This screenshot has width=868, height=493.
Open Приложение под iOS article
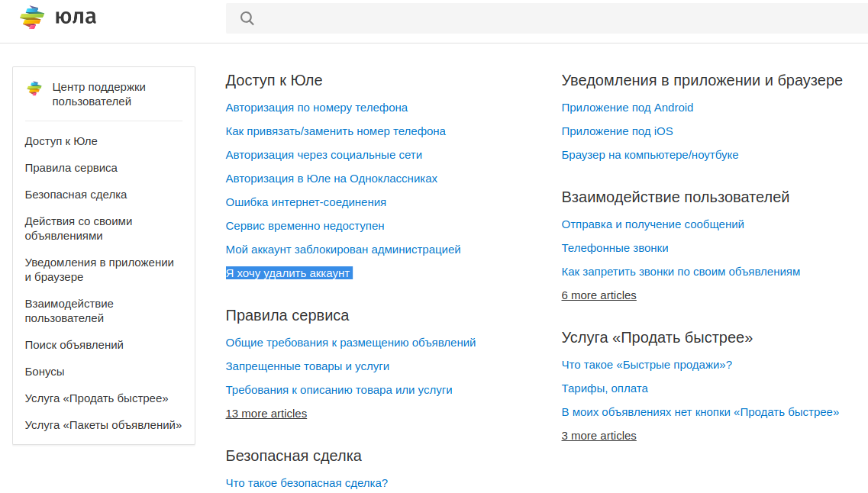pos(618,131)
